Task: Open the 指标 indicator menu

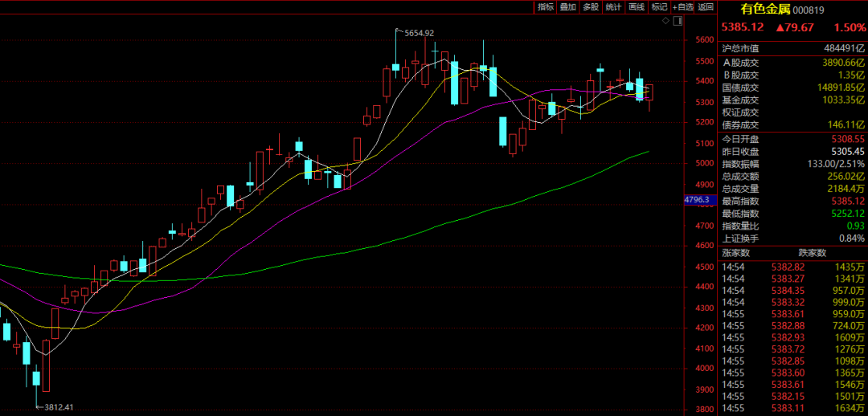Action: point(545,7)
